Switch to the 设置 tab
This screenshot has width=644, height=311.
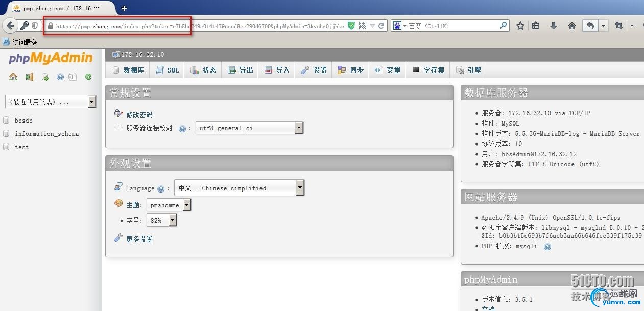point(314,70)
